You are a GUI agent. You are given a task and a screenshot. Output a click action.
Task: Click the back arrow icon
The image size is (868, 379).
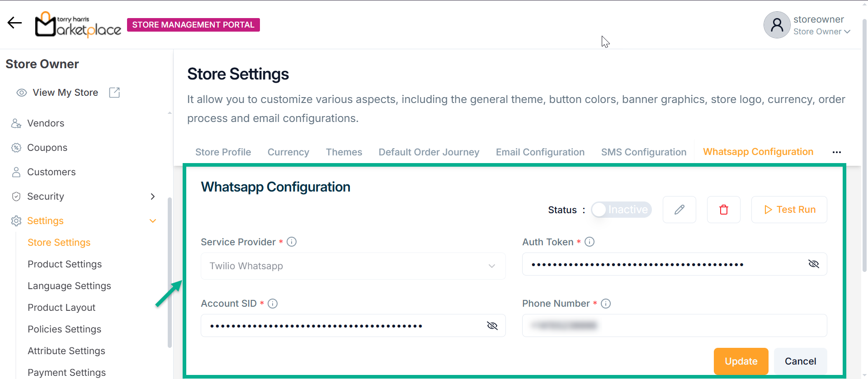click(x=14, y=23)
